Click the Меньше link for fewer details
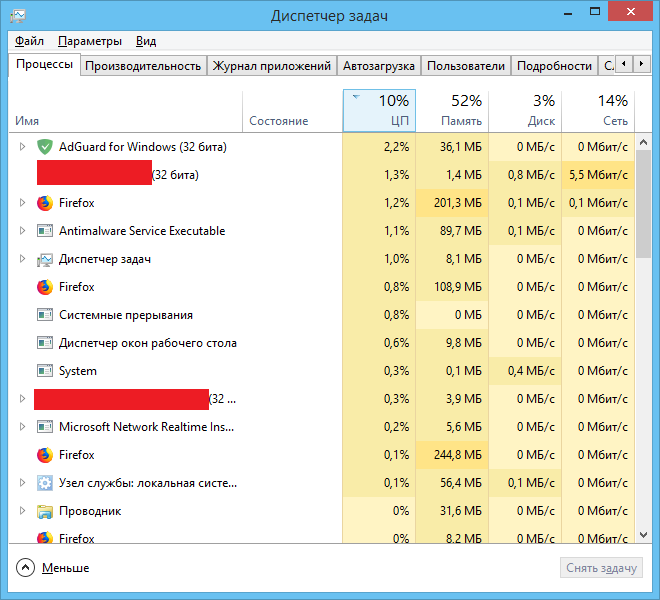The width and height of the screenshot is (660, 600). 66,568
